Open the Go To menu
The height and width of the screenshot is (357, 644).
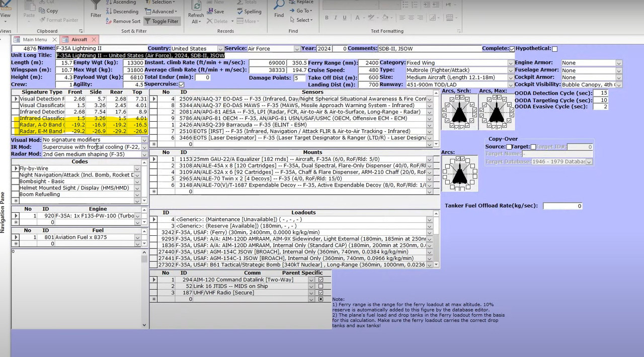pos(302,11)
